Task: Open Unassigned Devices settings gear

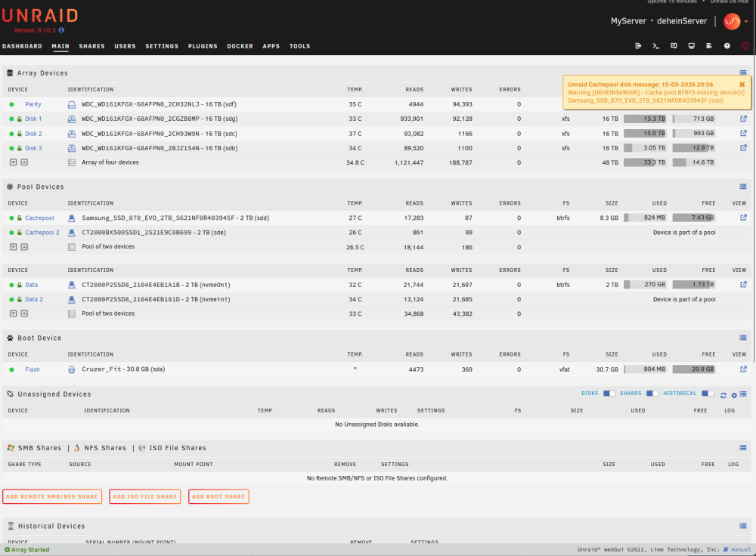Action: (x=734, y=395)
